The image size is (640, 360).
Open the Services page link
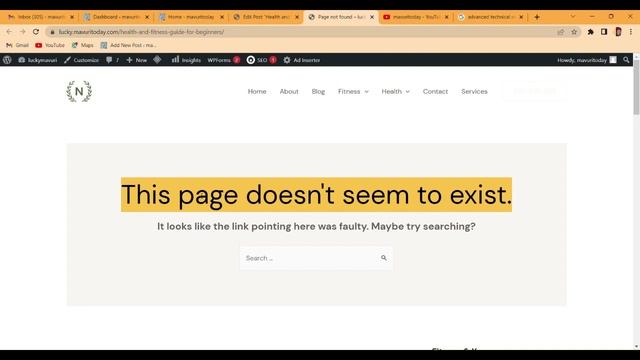(474, 91)
